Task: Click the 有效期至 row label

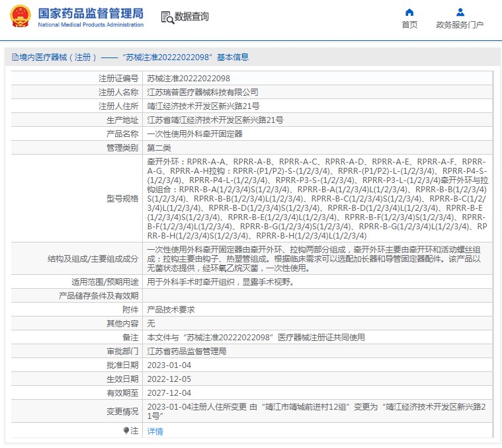Action: 122,392
